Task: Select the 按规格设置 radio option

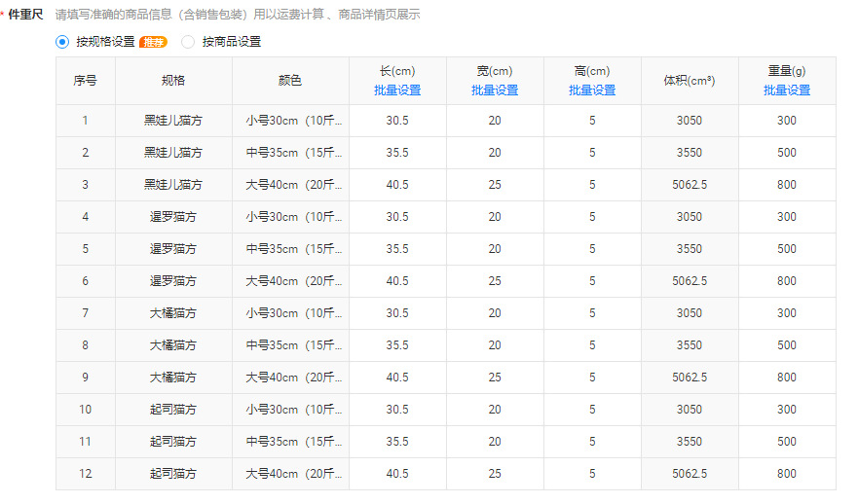Action: coord(62,42)
